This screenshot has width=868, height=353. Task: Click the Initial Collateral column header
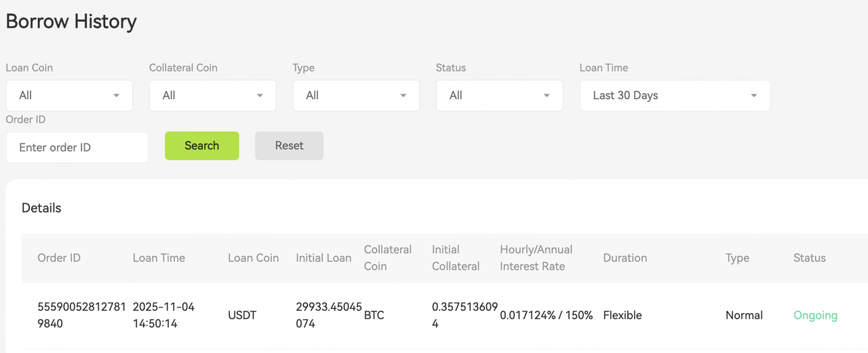coord(456,258)
